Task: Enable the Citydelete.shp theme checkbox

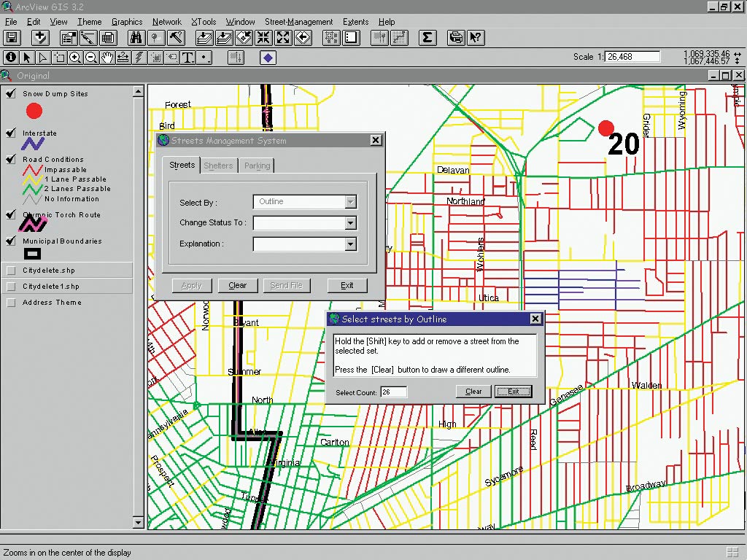Action: click(11, 271)
